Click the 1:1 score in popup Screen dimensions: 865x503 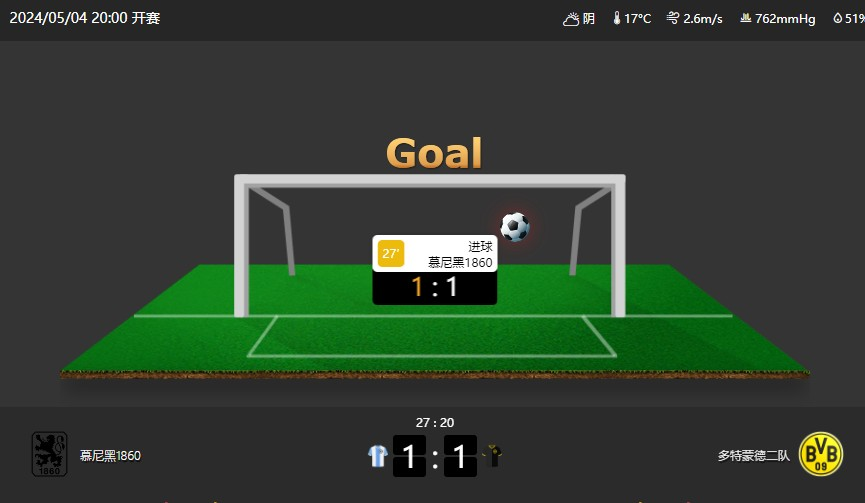click(x=435, y=287)
